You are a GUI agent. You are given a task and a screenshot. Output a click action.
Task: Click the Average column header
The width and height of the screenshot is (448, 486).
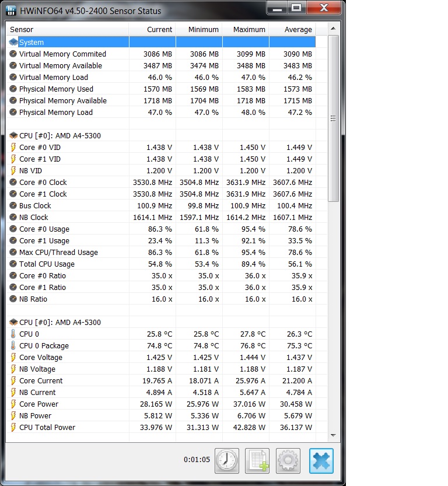coord(292,29)
